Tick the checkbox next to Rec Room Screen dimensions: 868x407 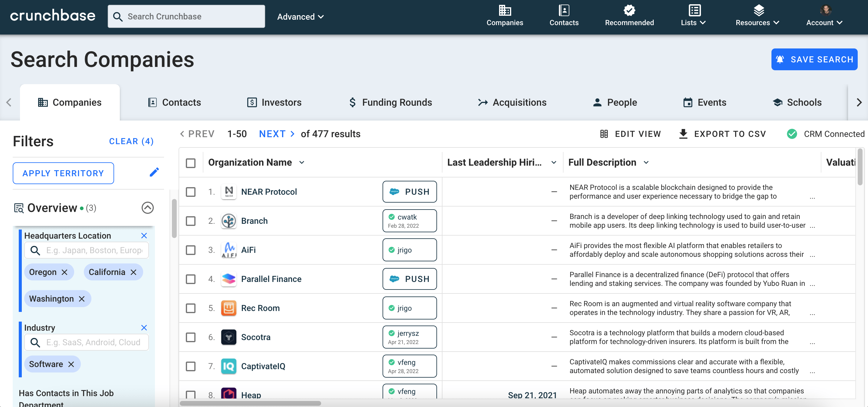[191, 308]
